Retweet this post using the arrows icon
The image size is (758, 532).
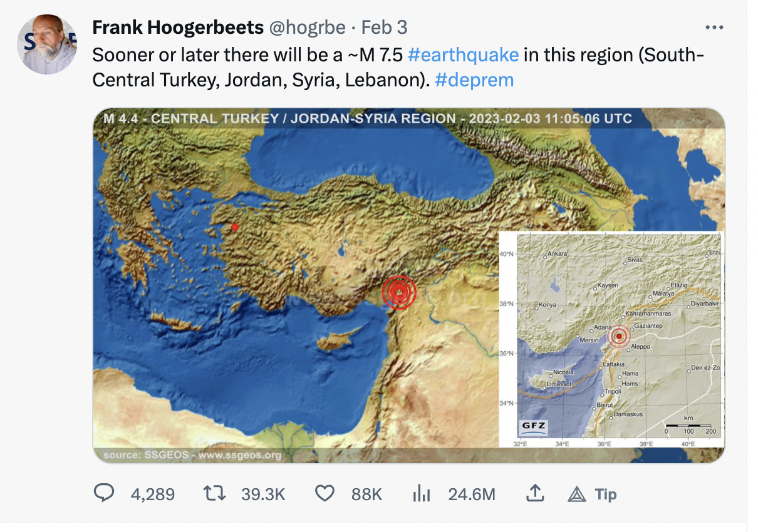214,494
